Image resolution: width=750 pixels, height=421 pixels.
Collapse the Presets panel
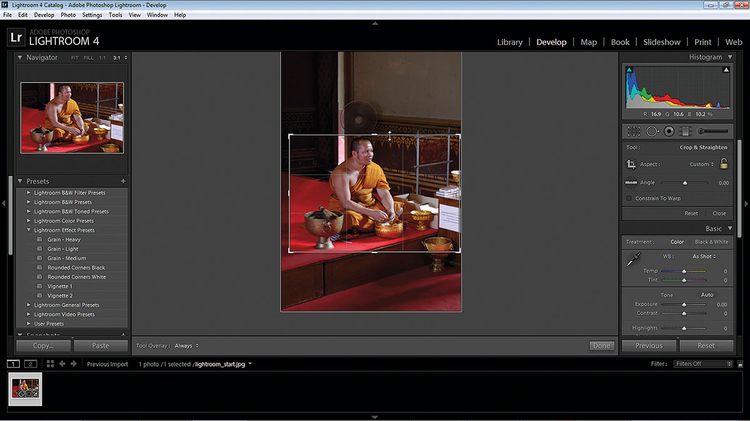20,181
